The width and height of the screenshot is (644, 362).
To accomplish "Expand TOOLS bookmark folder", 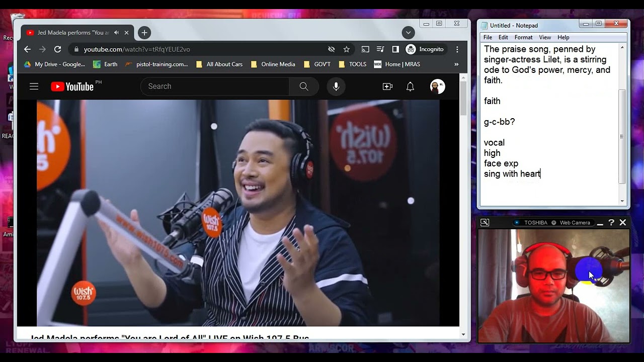I will pos(352,64).
